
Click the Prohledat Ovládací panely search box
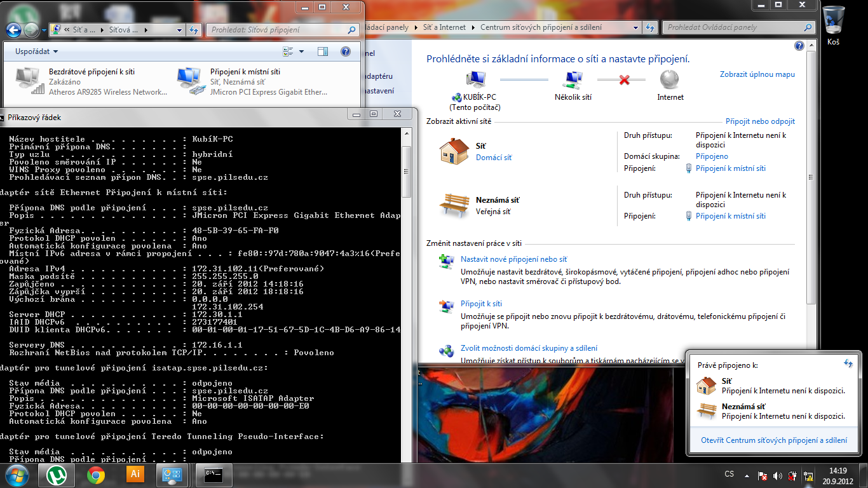click(738, 28)
